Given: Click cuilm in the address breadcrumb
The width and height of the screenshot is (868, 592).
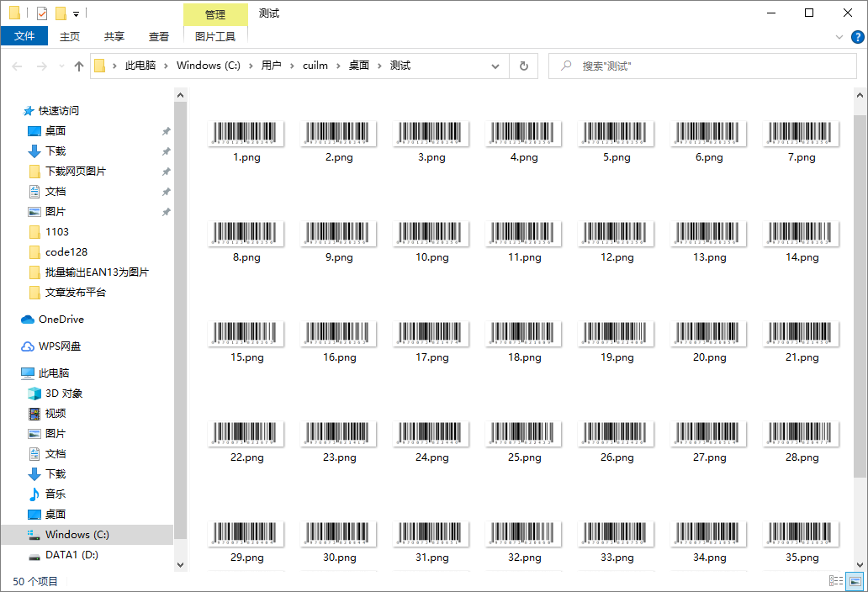Looking at the screenshot, I should pos(315,66).
